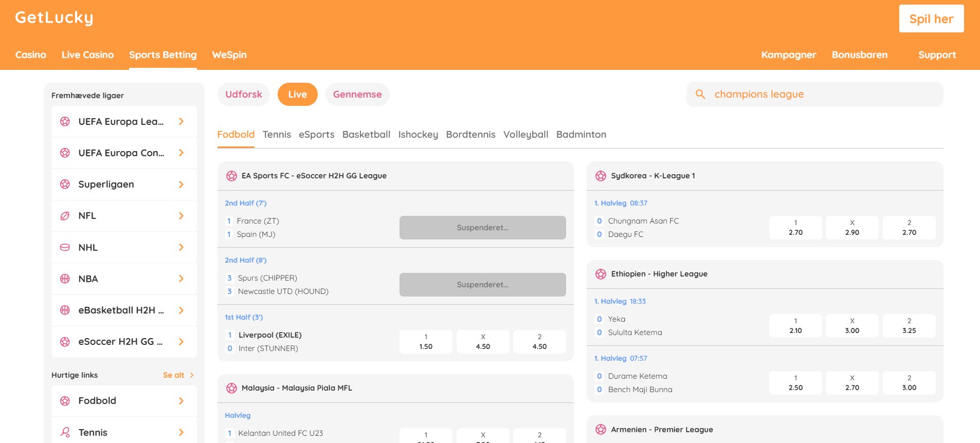Expand the eBasketball H2H league chevron
The height and width of the screenshot is (443, 980).
pos(181,310)
